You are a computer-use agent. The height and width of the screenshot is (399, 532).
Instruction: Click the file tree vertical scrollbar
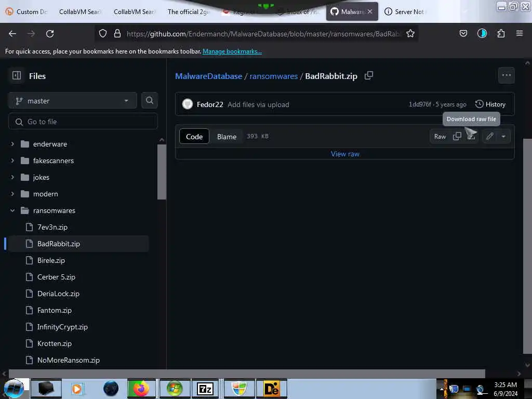click(162, 171)
